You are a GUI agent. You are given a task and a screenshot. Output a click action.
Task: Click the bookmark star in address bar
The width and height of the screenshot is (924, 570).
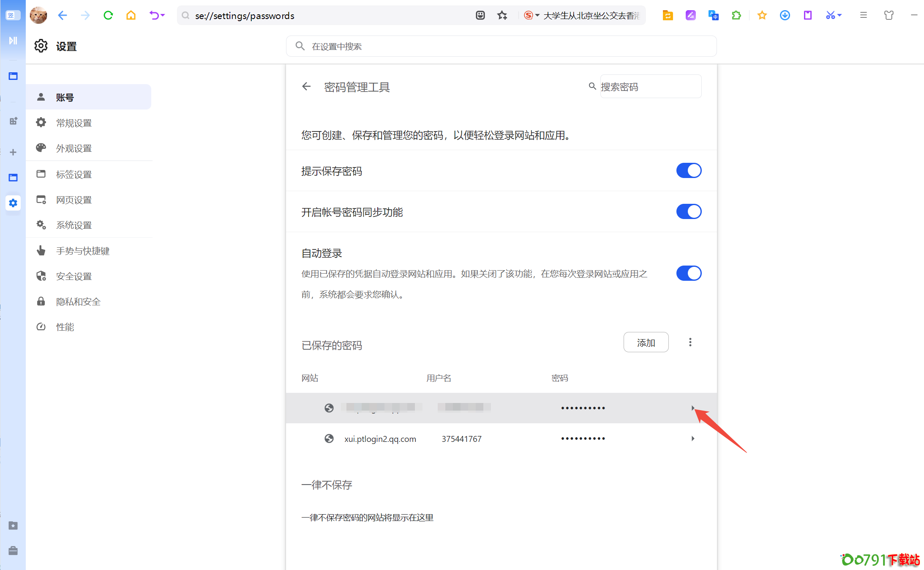coord(502,16)
